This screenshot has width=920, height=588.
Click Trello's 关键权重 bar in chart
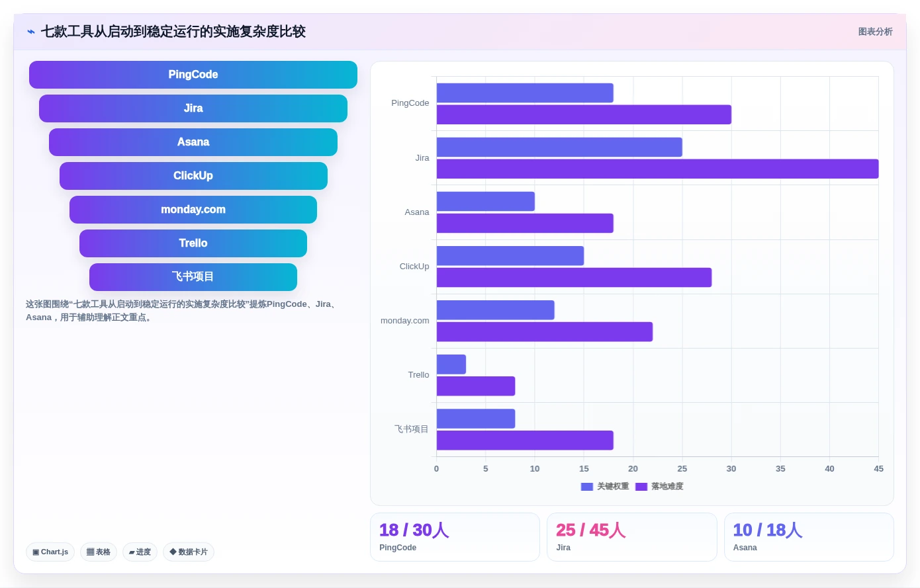(x=451, y=364)
